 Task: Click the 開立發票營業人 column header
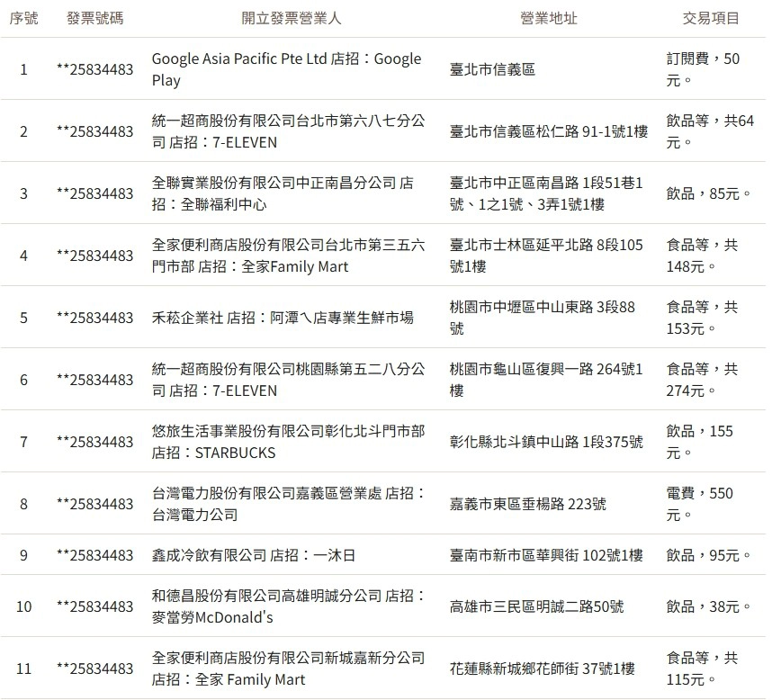[x=291, y=18]
